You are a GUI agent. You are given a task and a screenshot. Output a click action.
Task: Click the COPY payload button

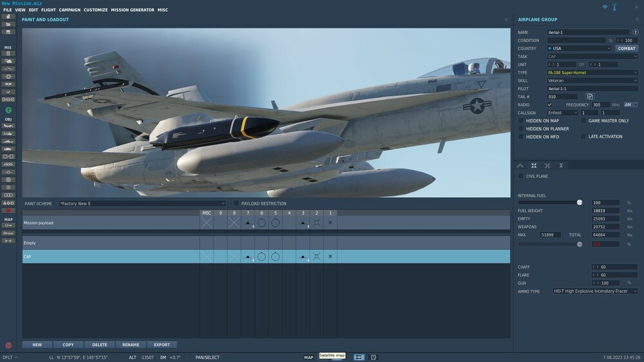coord(68,345)
